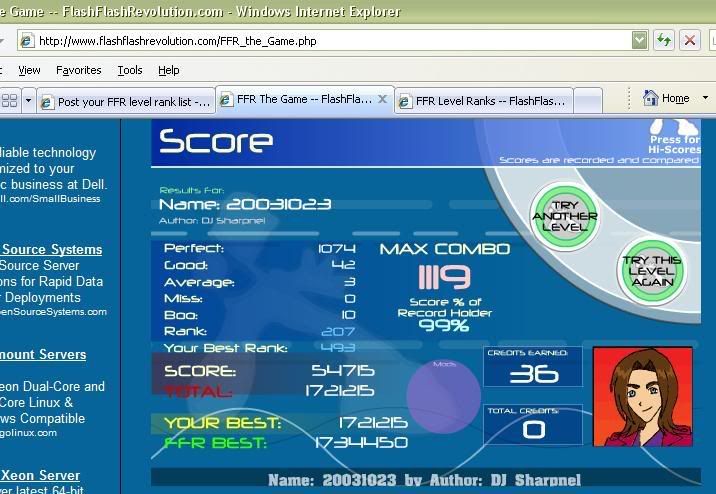Switch to the FFR Level Ranks tab
The image size is (716, 494).
coord(484,101)
